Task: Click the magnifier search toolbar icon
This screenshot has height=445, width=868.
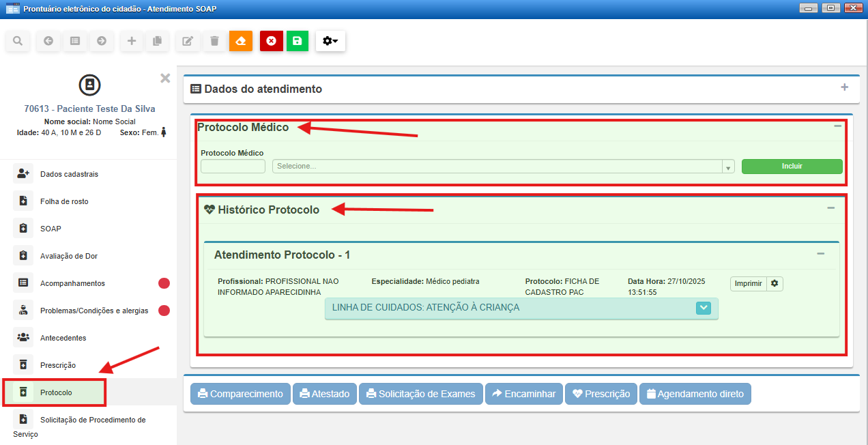Action: point(18,41)
